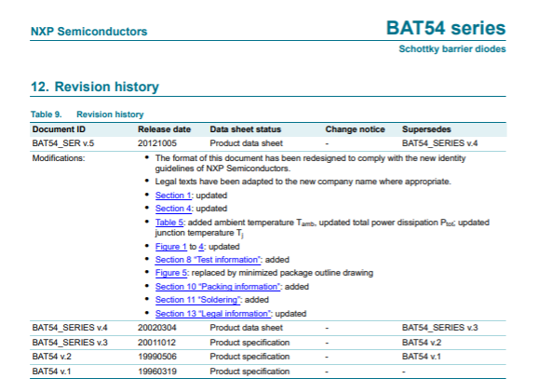Viewport: 538px width, 392px height.
Task: Click the 'BAT54_SER v.5' cell
Action: (x=63, y=143)
